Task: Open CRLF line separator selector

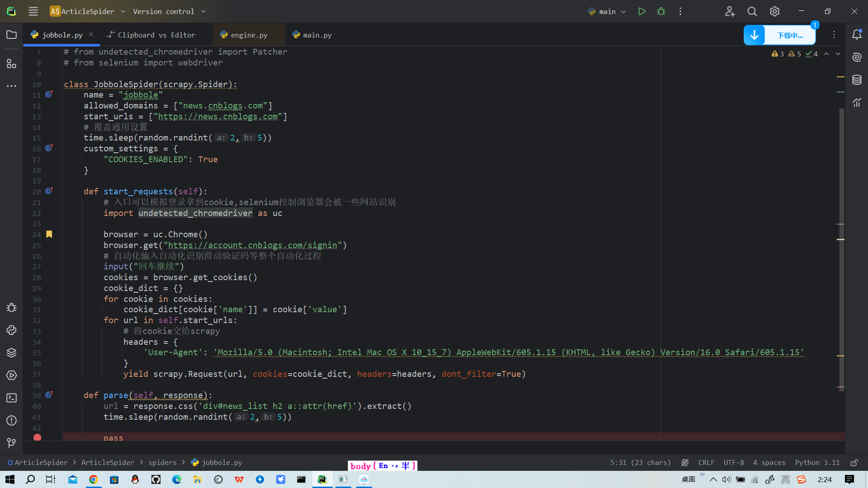Action: point(706,462)
